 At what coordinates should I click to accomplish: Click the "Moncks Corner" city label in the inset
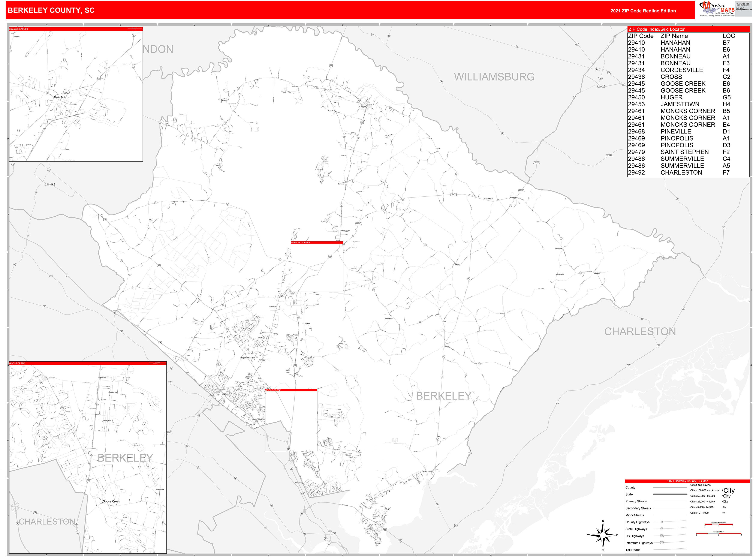coord(60,97)
